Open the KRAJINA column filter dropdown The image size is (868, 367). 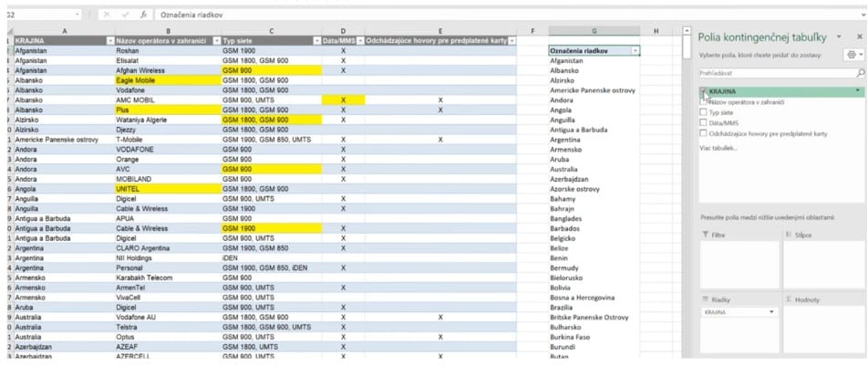110,40
